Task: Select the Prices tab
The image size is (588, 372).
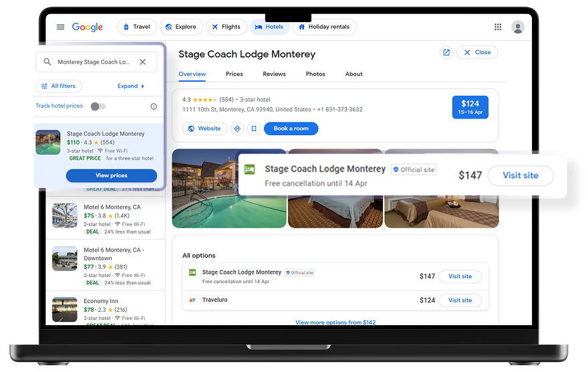Action: 235,74
